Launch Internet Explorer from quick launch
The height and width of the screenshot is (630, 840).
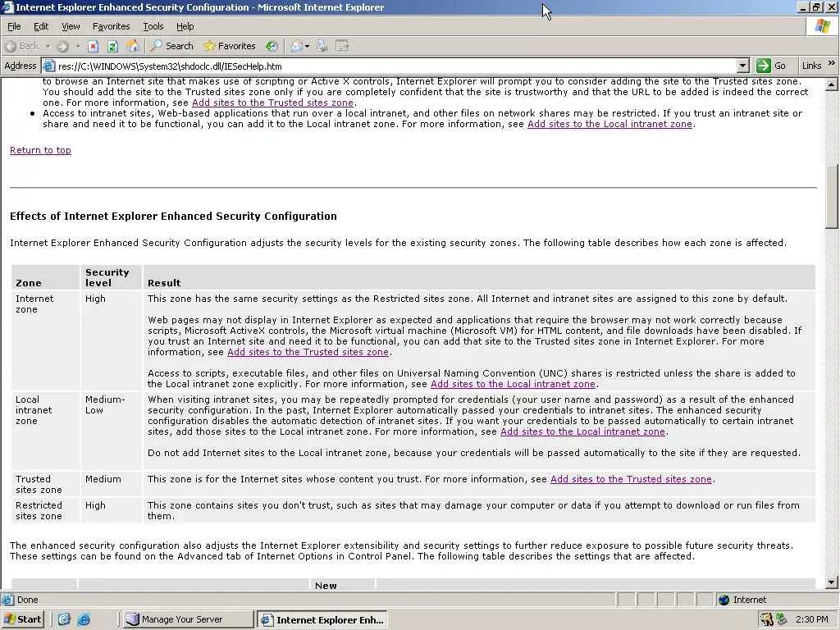click(84, 619)
